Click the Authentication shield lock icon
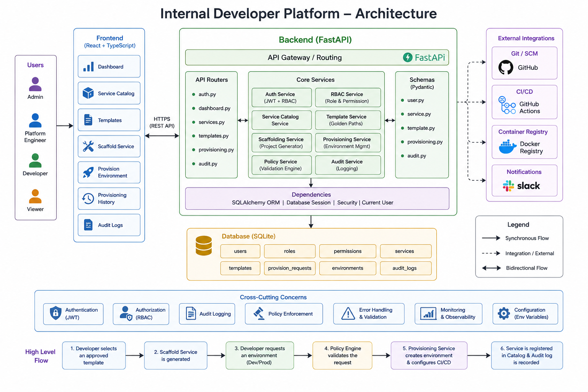The width and height of the screenshot is (588, 392). pyautogui.click(x=56, y=313)
